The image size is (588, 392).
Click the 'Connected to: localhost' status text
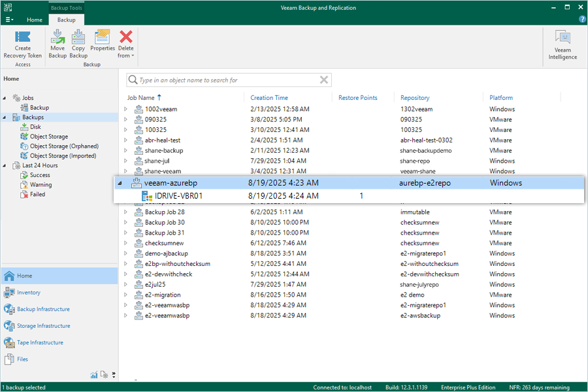[342, 387]
